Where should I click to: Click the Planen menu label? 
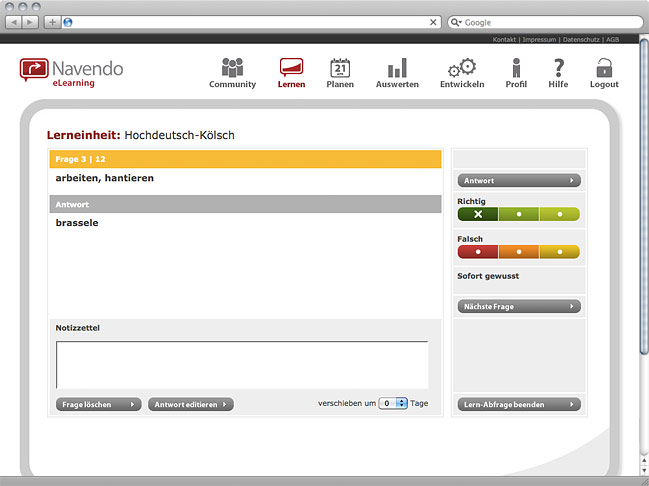pyautogui.click(x=340, y=84)
